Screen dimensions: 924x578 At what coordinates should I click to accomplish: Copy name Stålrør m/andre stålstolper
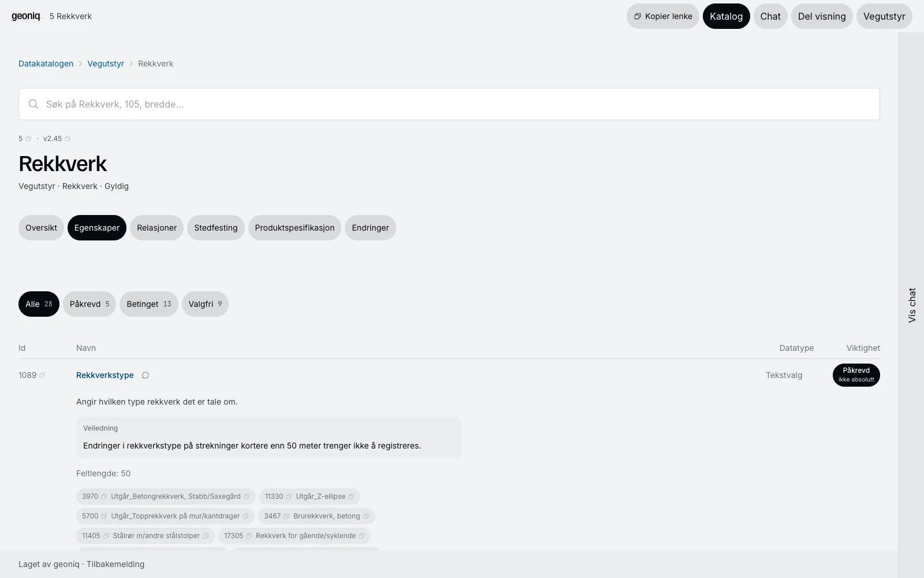(x=206, y=536)
